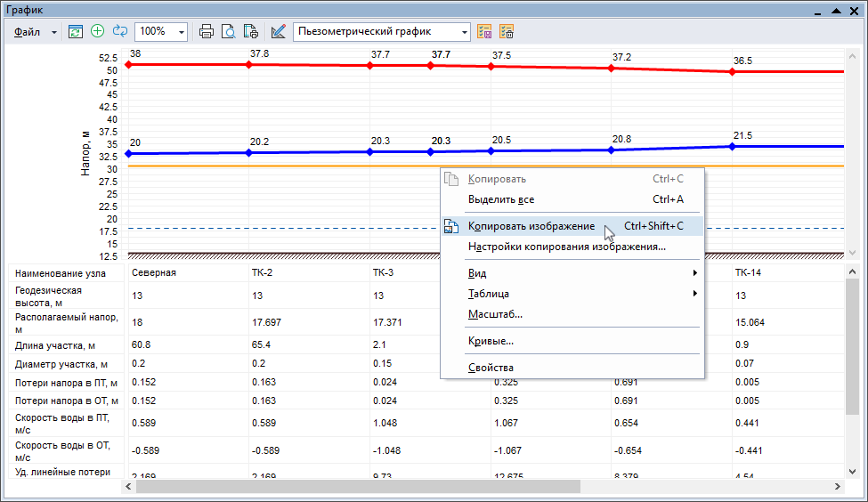The width and height of the screenshot is (868, 502).
Task: Open the zoom percentage dropdown
Action: point(182,31)
